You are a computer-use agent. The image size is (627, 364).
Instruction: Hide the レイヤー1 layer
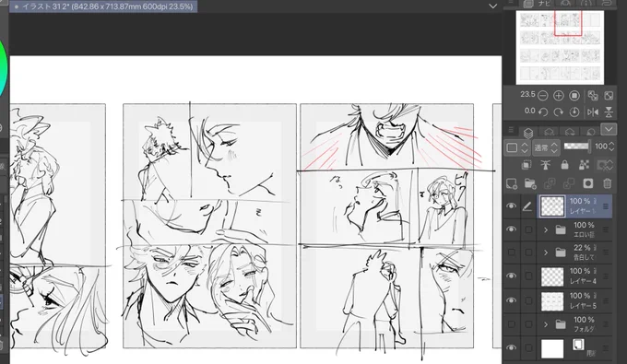coord(511,206)
